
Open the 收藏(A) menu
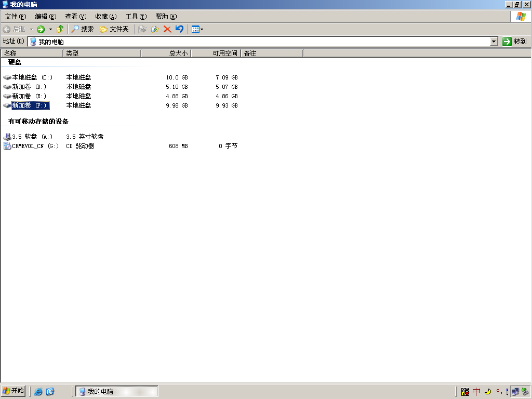[x=106, y=17]
